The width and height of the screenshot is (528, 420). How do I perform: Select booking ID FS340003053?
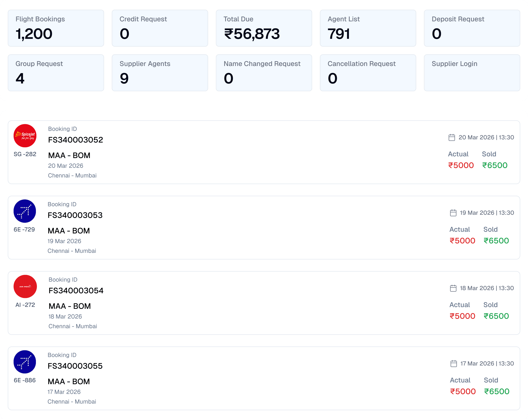[x=75, y=215]
